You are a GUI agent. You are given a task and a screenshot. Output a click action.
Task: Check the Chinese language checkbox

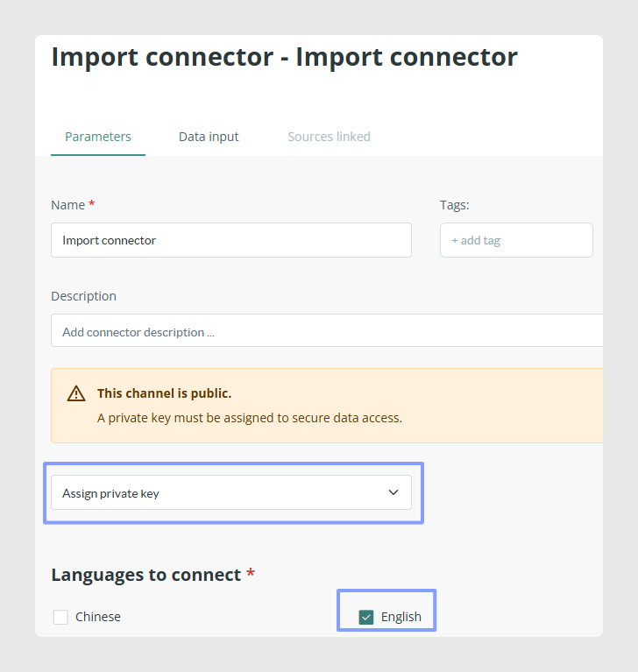click(60, 617)
